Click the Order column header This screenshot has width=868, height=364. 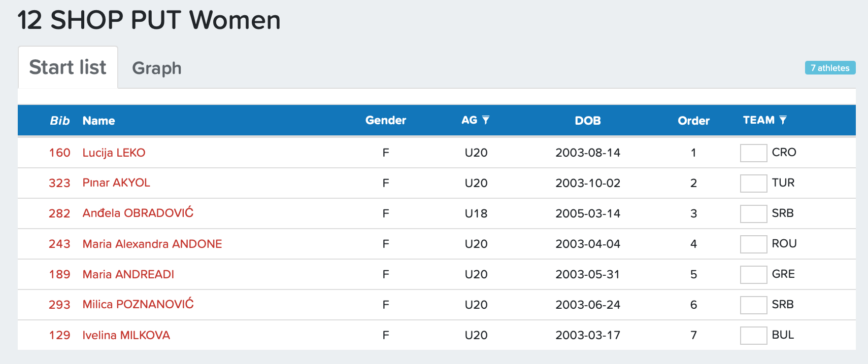click(693, 121)
